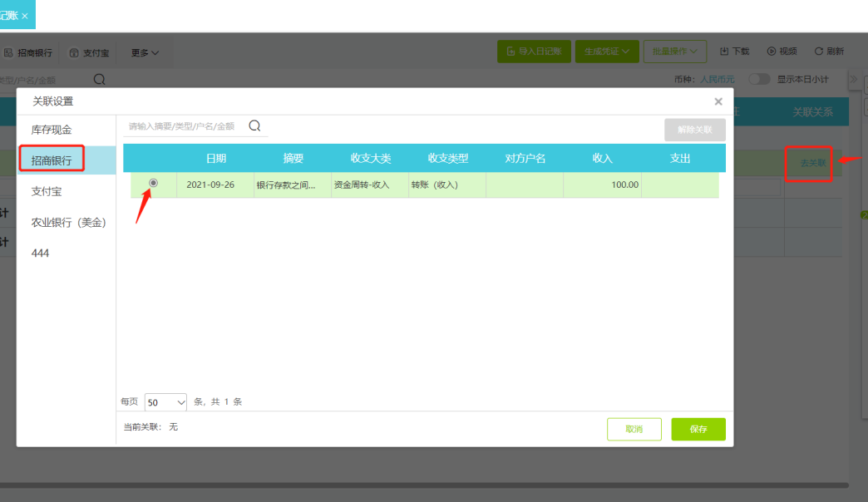Screen dimensions: 868x502
Task: Click the 收支大类 column header
Action: click(370, 158)
